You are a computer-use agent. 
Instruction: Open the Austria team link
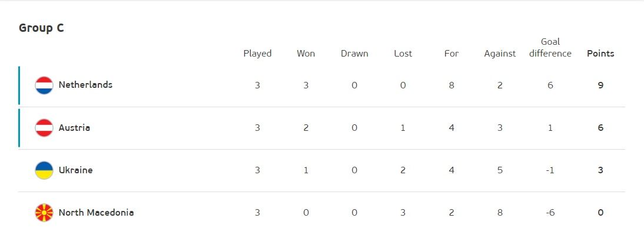(x=74, y=127)
